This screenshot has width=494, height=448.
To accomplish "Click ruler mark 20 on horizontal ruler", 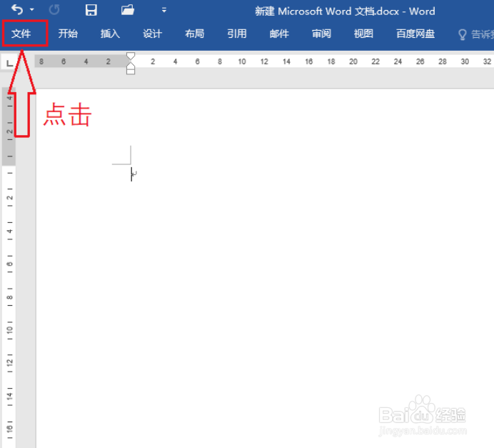I will (x=353, y=61).
